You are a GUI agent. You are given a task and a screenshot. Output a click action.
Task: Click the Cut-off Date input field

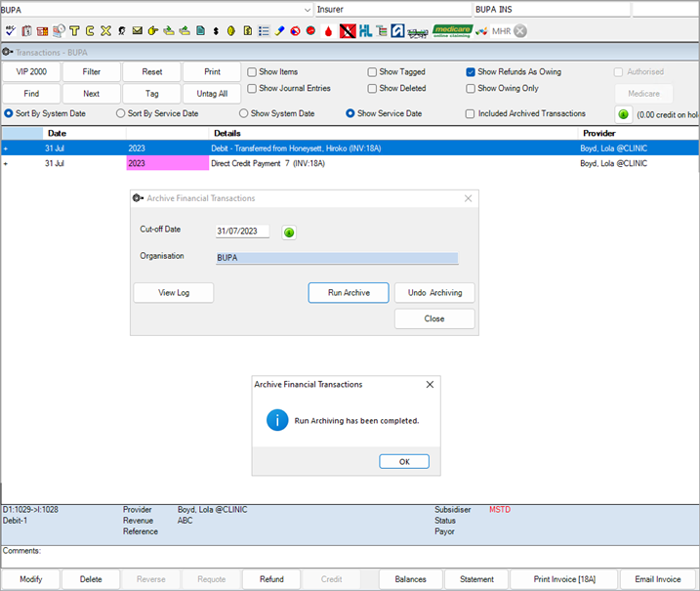coord(242,231)
